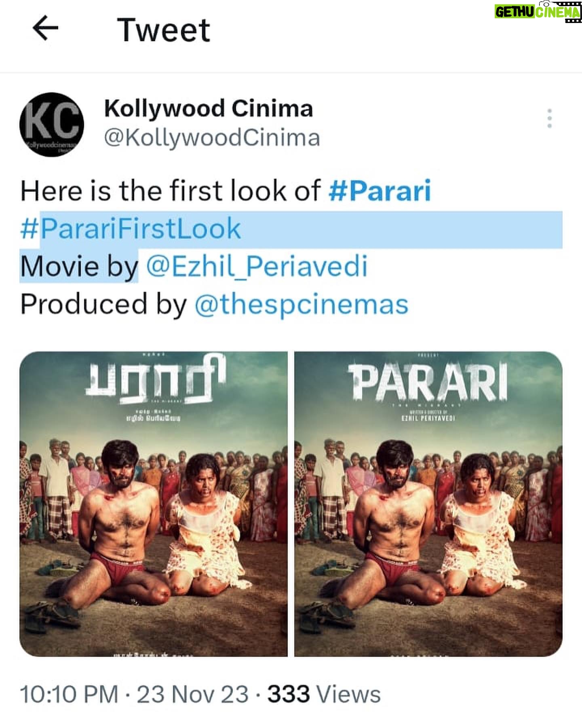Open the Kollywood Cinima KC profile picture

click(52, 125)
